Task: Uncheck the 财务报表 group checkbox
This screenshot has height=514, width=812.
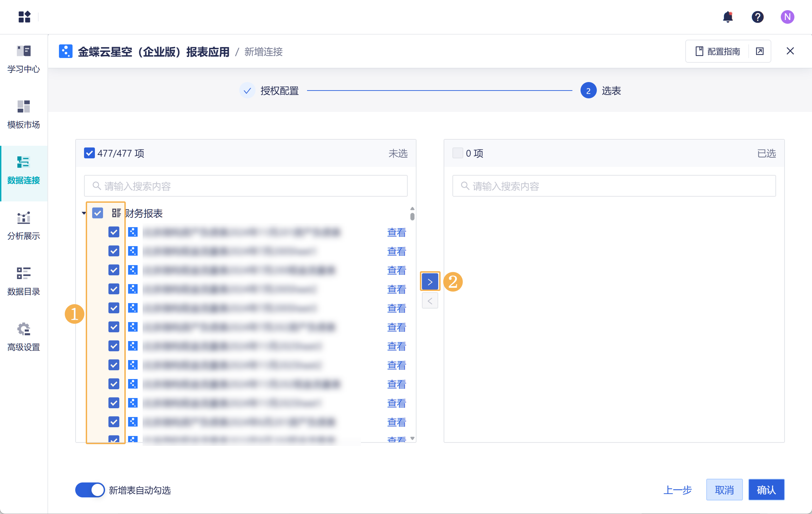Action: pyautogui.click(x=98, y=213)
